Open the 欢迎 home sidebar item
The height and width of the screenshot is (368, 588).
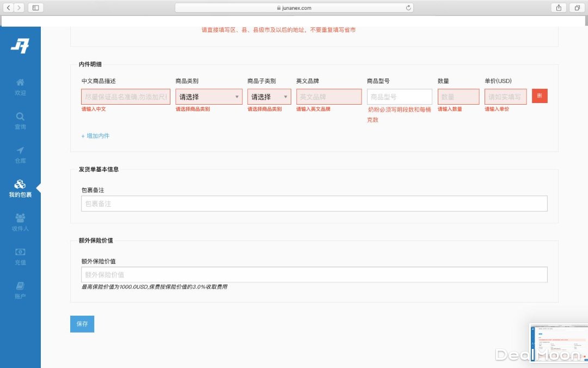20,87
